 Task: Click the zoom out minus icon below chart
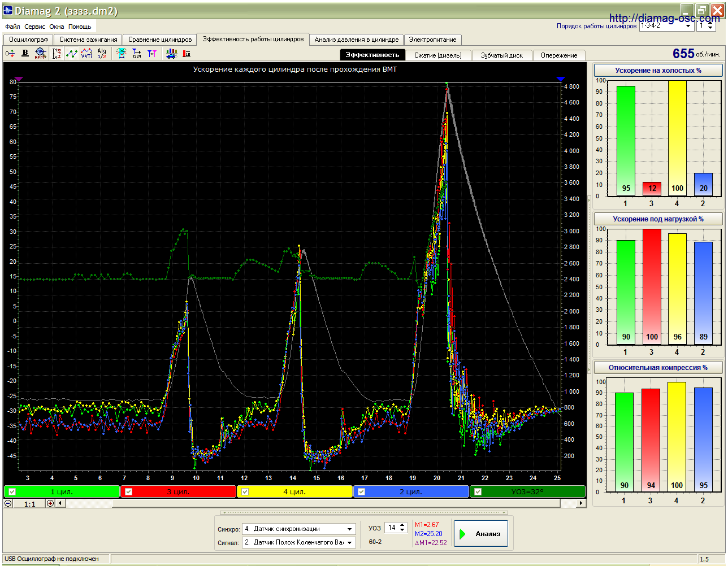coord(8,503)
